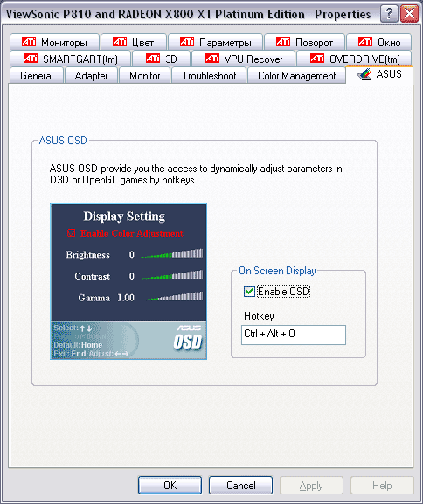The width and height of the screenshot is (423, 504).
Task: Open the Adapter tab
Action: (91, 76)
